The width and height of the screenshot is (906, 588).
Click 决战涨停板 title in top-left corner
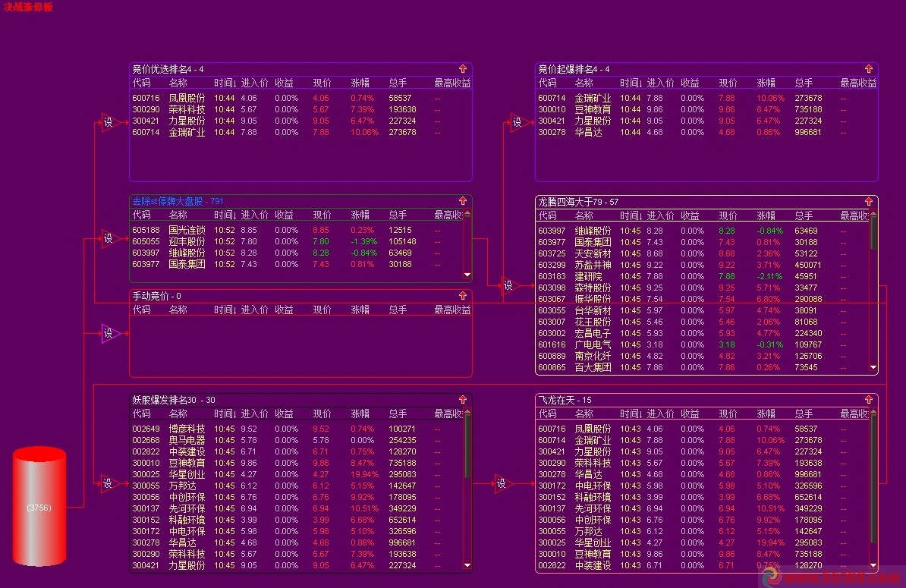tap(28, 7)
